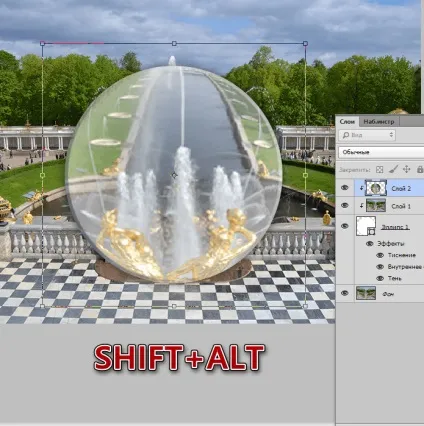Open the layer filter Вид dropdown
The image size is (424, 426).
pyautogui.click(x=367, y=135)
